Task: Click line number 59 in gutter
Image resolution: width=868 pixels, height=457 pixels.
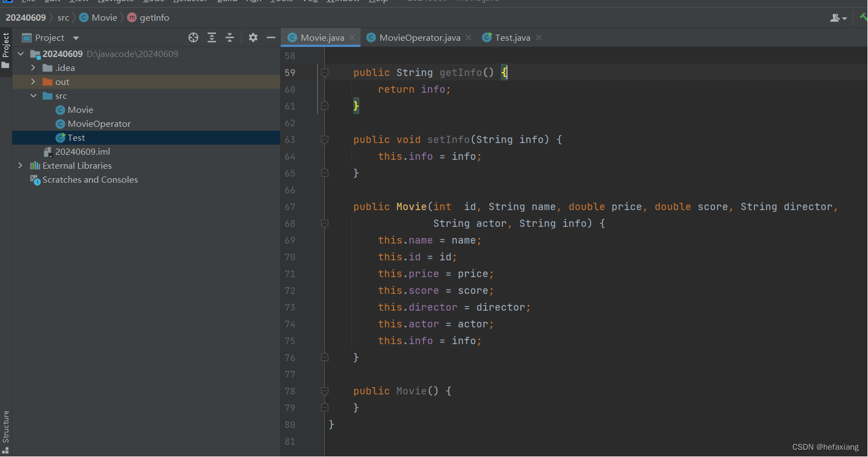Action: 290,73
